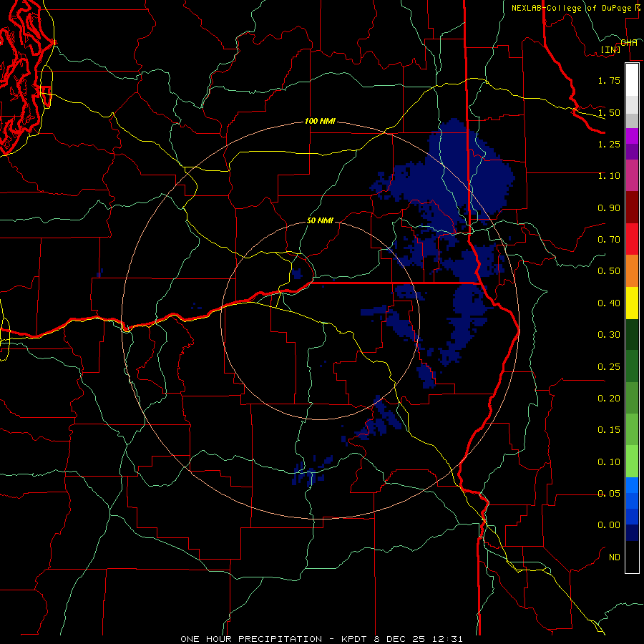This screenshot has height=644, width=644.
Task: Pick the navy swatch just above ND
Action: [x=632, y=533]
